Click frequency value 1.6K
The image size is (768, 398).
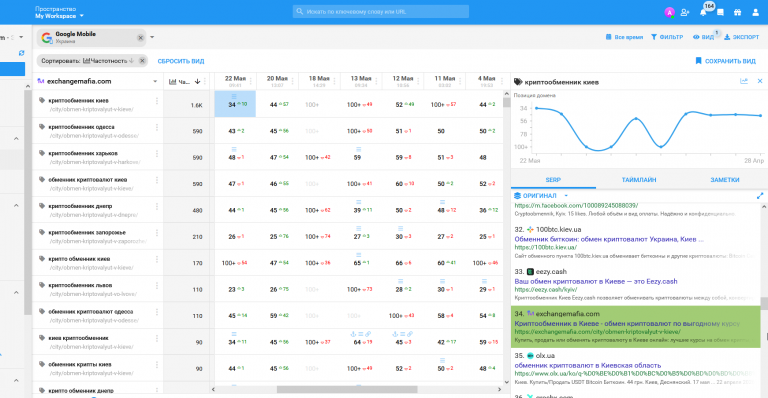[196, 105]
